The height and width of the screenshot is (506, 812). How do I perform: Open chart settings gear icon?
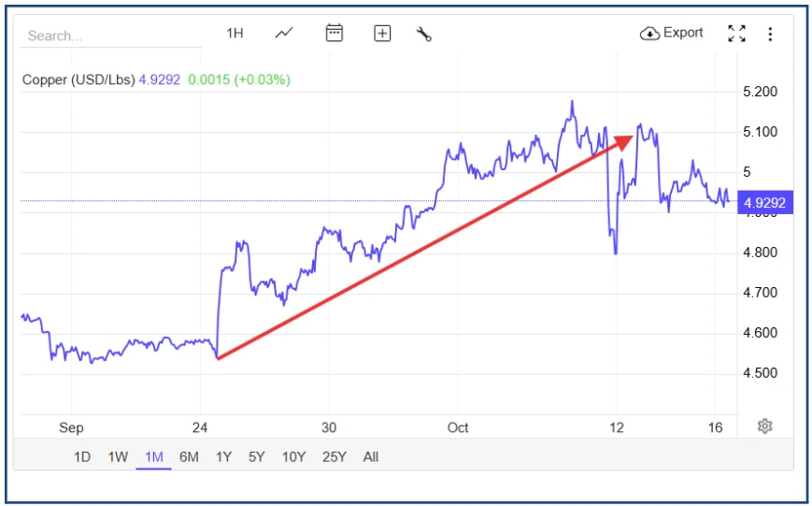pyautogui.click(x=765, y=426)
